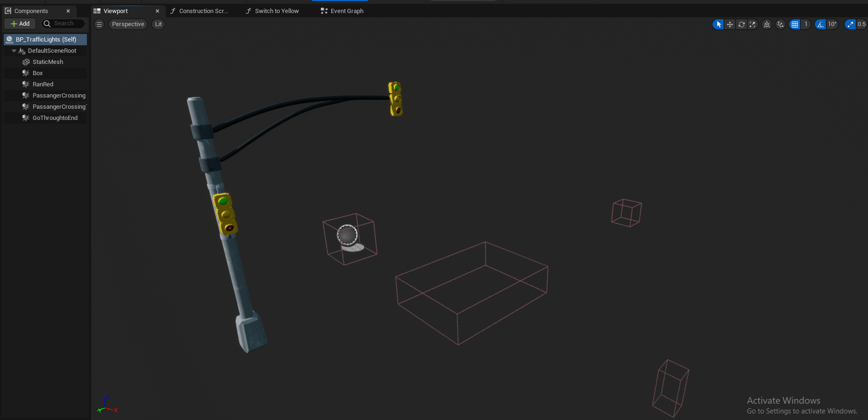Toggle rotation angle snapping

click(820, 24)
